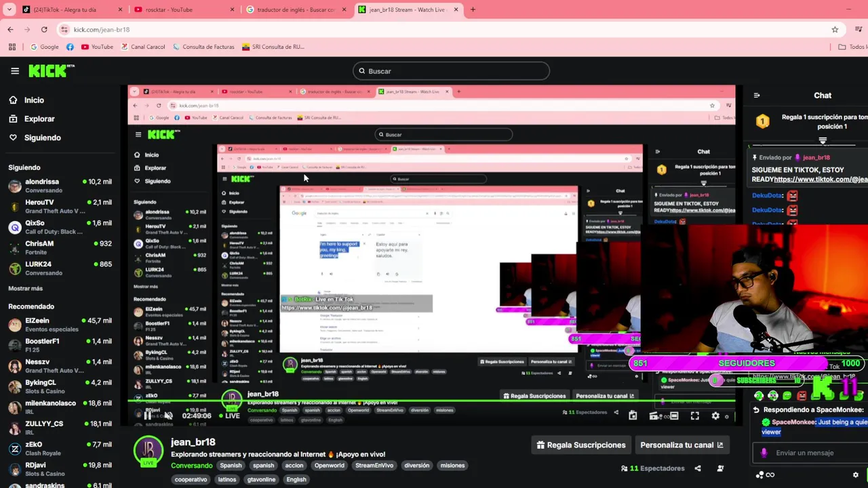
Task: Click the browser address bar
Action: 441,29
